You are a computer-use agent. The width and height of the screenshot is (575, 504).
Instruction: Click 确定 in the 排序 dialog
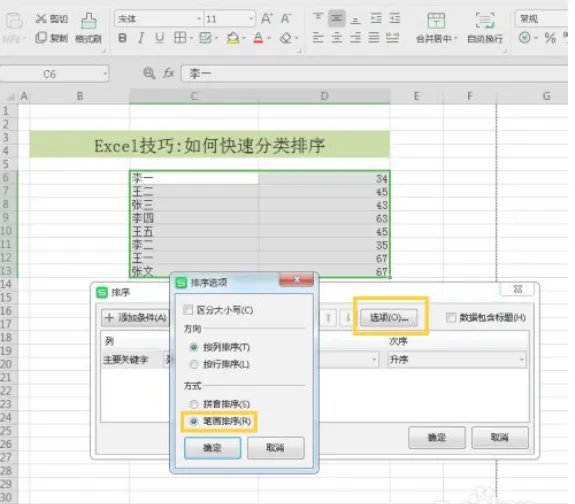tap(437, 437)
